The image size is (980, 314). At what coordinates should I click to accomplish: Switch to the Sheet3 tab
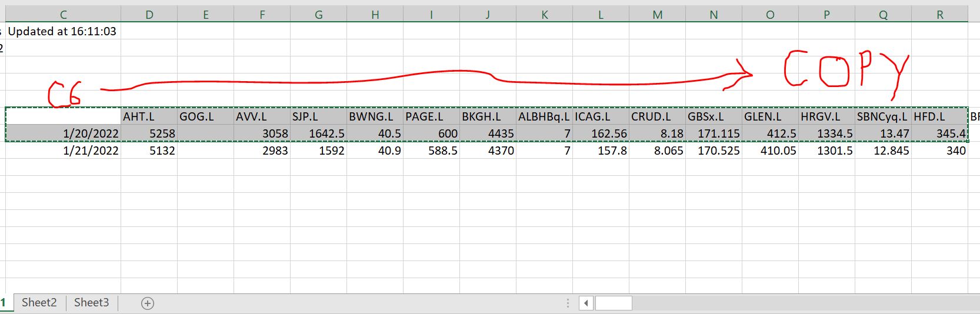[92, 303]
